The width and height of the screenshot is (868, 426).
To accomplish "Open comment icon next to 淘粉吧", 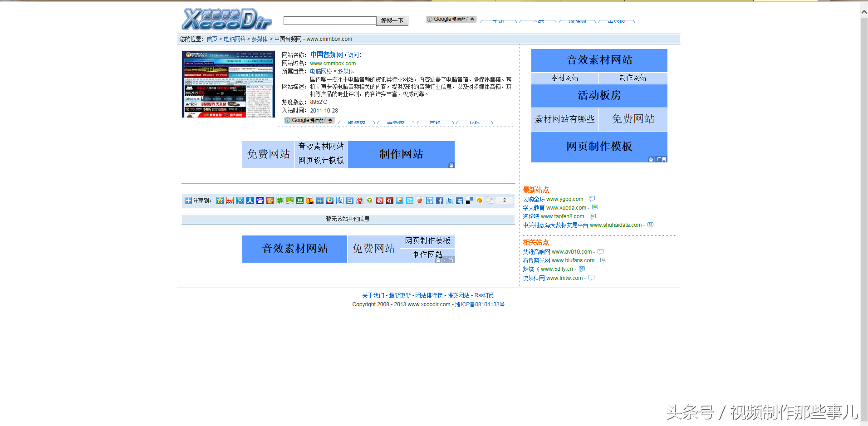I will tap(593, 216).
